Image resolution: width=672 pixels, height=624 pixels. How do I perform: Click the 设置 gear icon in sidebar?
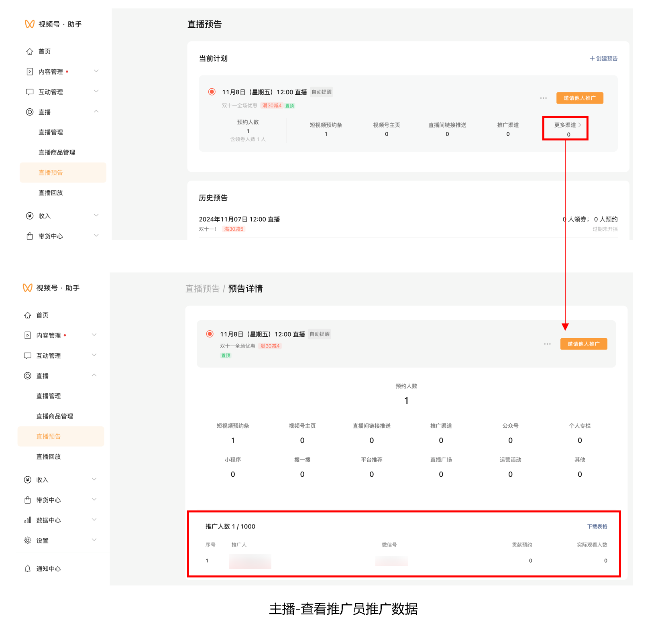(x=27, y=541)
